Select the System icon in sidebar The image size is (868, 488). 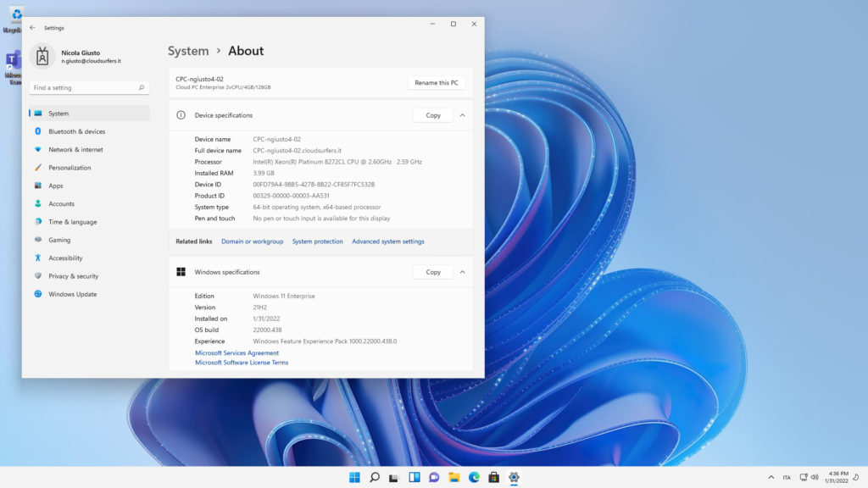click(37, 114)
